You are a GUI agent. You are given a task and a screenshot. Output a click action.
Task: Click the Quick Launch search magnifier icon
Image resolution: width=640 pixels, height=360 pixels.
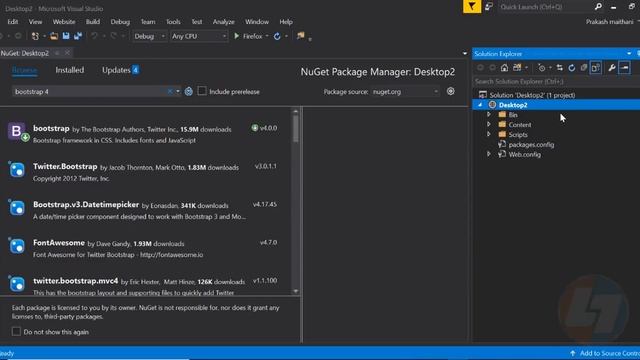coord(598,7)
